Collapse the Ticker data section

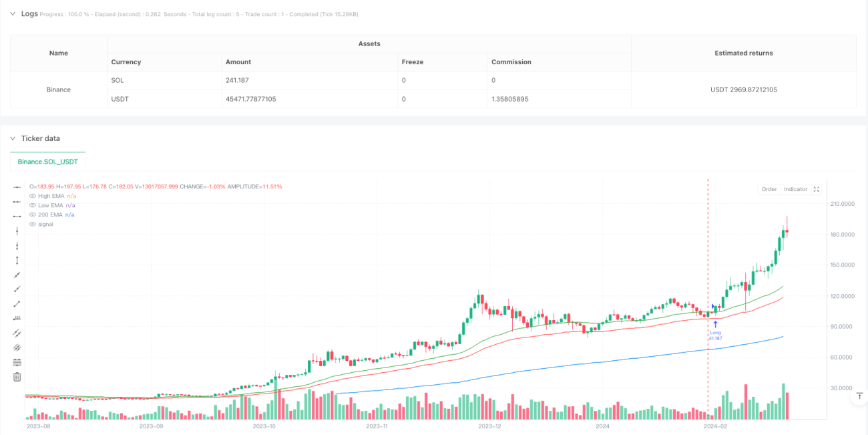(12, 138)
